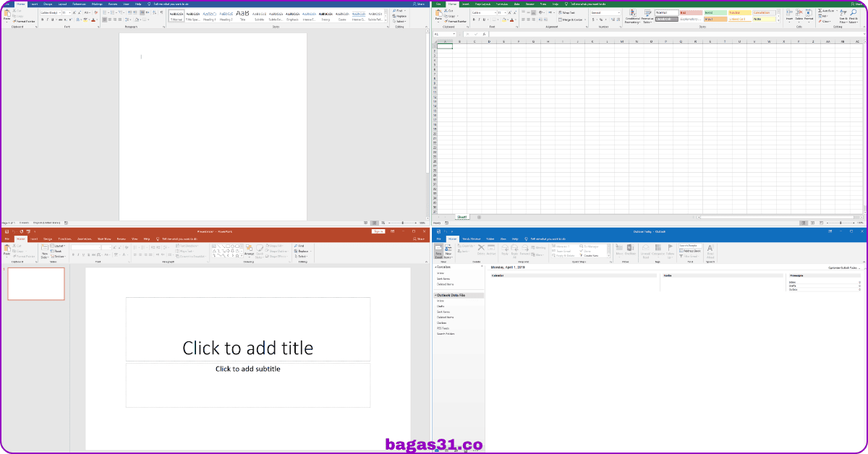Click the Excel Name Box showing A1

(445, 34)
